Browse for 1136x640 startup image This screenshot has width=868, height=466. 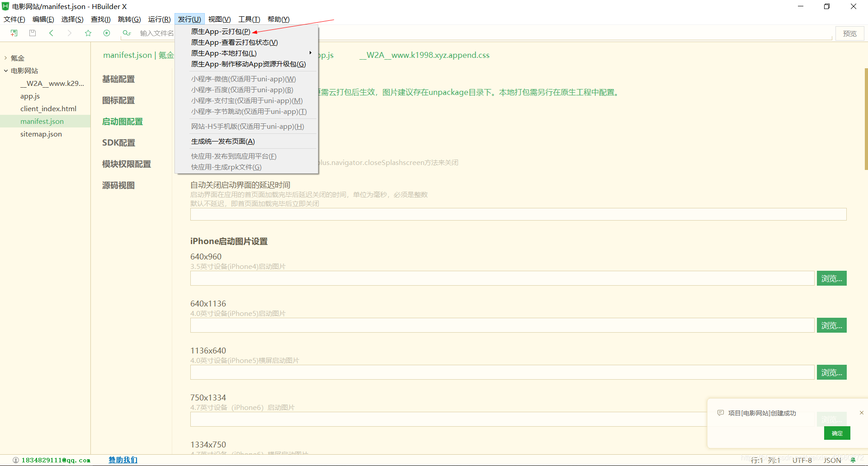point(832,372)
